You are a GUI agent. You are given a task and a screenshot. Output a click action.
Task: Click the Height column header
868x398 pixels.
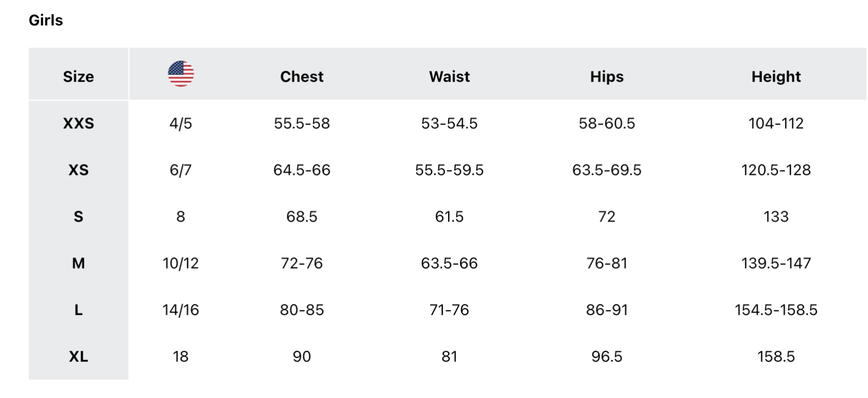coord(776,77)
